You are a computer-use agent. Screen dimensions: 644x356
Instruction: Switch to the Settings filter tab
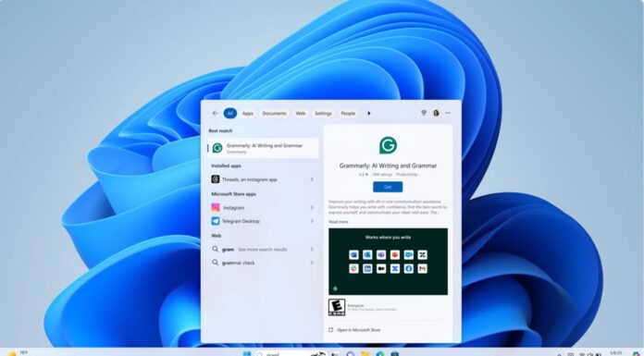point(323,114)
